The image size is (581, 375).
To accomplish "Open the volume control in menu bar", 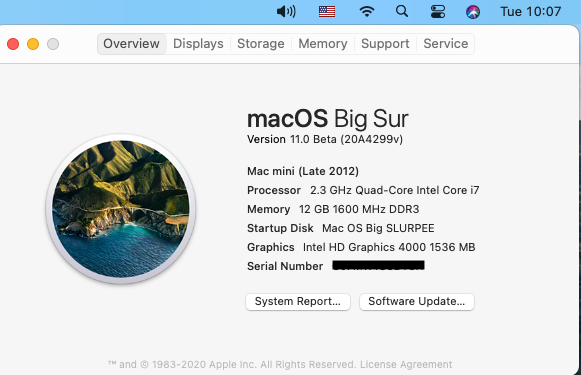I will point(286,11).
